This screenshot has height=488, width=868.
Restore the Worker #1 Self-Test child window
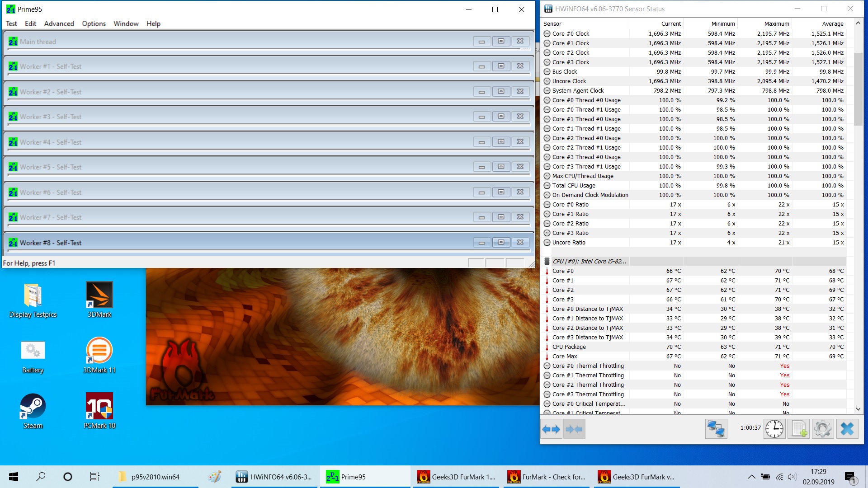pyautogui.click(x=501, y=66)
